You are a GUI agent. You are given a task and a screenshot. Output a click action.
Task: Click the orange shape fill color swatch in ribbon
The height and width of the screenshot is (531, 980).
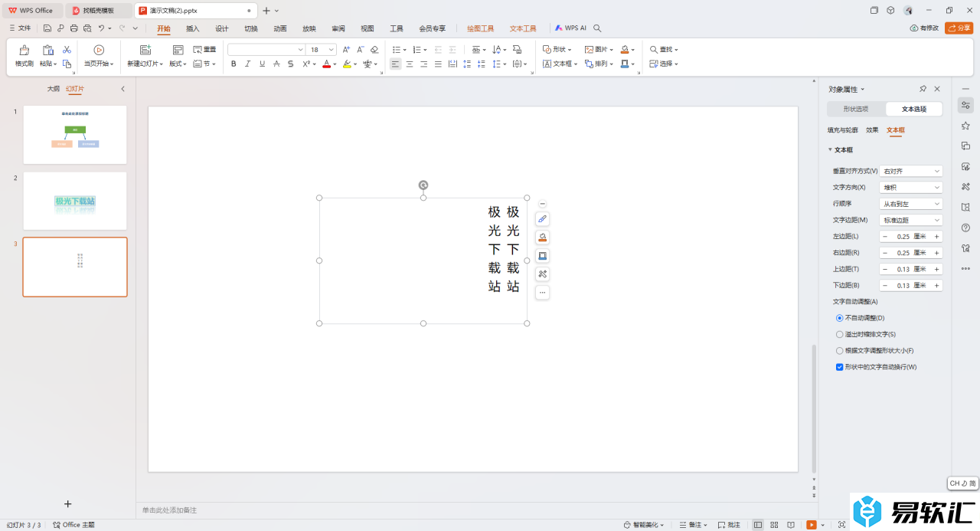click(625, 50)
